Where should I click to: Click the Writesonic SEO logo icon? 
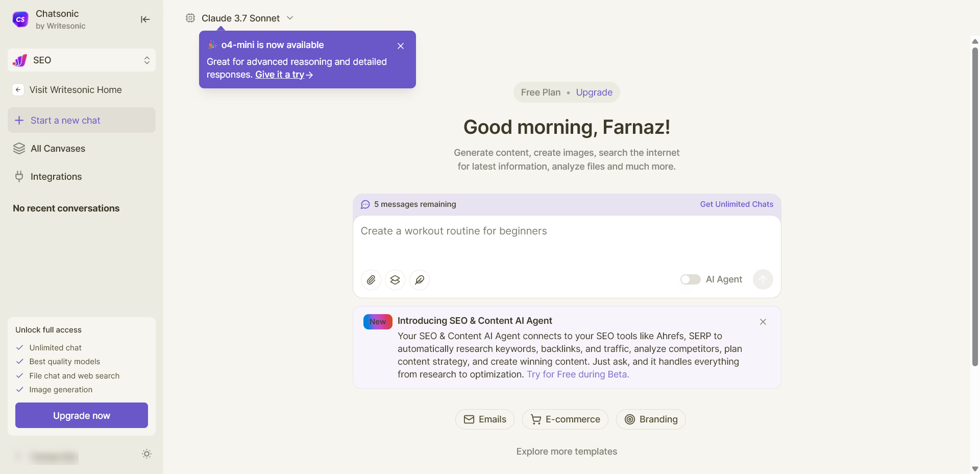coord(20,60)
